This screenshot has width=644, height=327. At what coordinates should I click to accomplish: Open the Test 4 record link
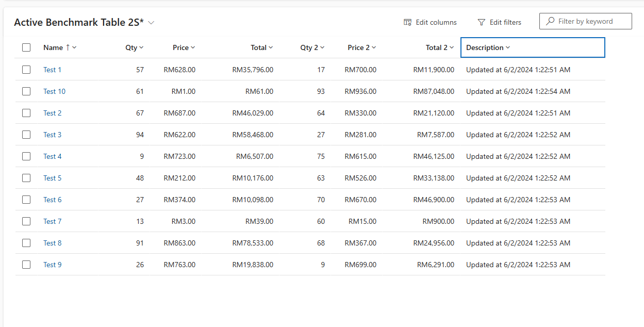tap(52, 156)
